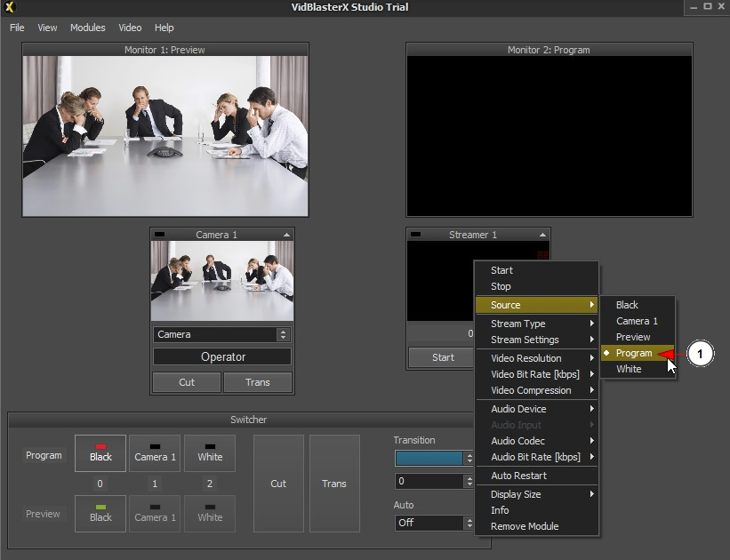The image size is (730, 560).
Task: Expand the Video Resolution submenu
Action: tap(537, 358)
